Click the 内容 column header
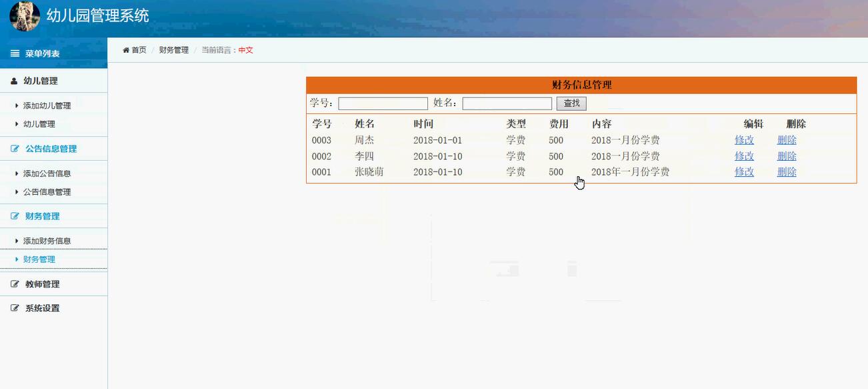 tap(601, 124)
